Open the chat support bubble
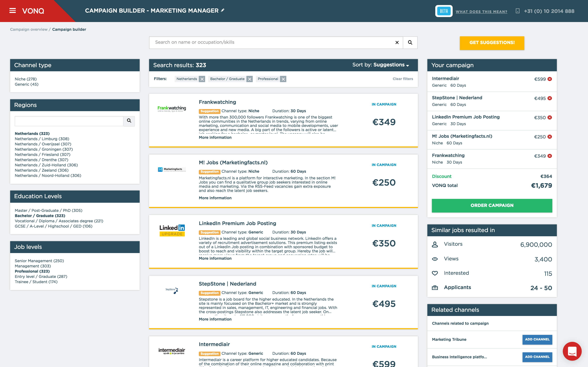 (572, 351)
